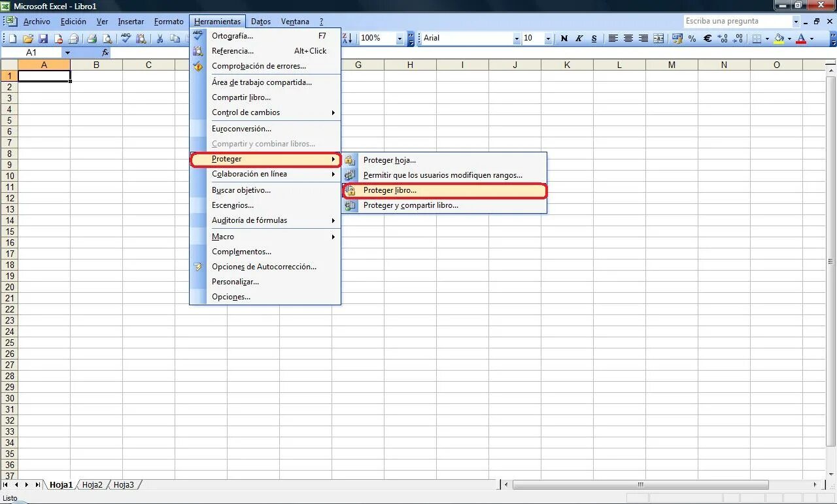Viewport: 837px width, 504px height.
Task: Click the yellow fill color bucket
Action: 779,39
